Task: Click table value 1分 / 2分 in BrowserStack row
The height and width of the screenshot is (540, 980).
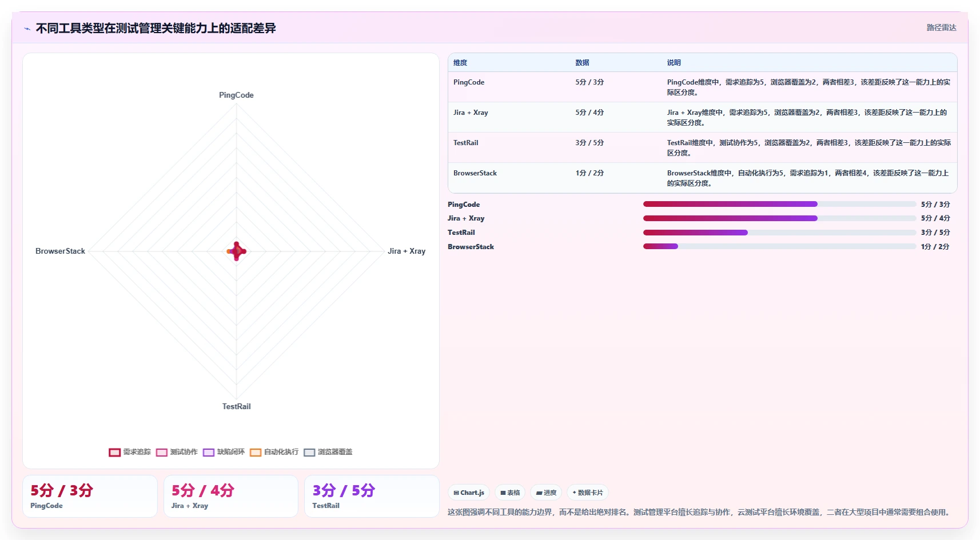Action: [589, 173]
